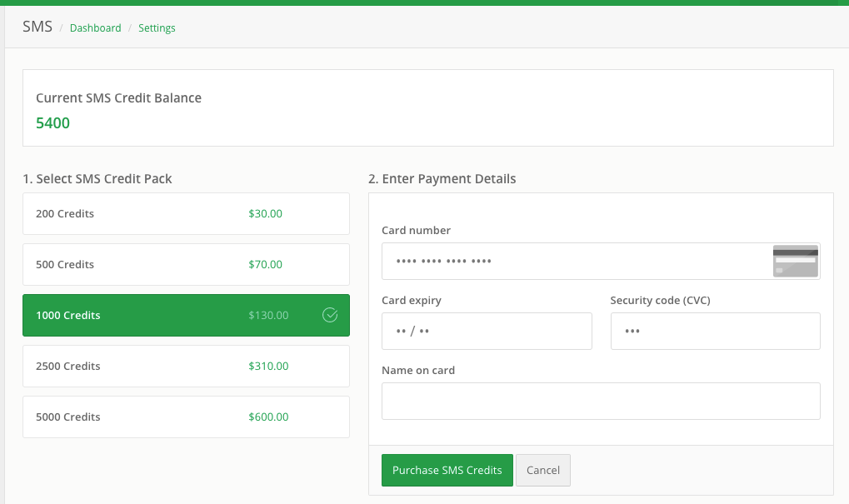Click the $310.00 price text

[x=268, y=367]
